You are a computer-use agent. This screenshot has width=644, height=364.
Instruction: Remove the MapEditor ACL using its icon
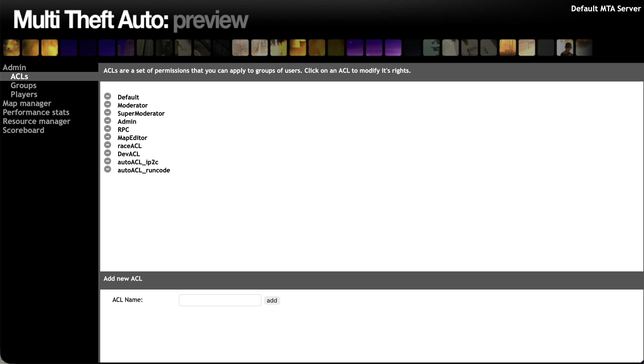point(107,137)
